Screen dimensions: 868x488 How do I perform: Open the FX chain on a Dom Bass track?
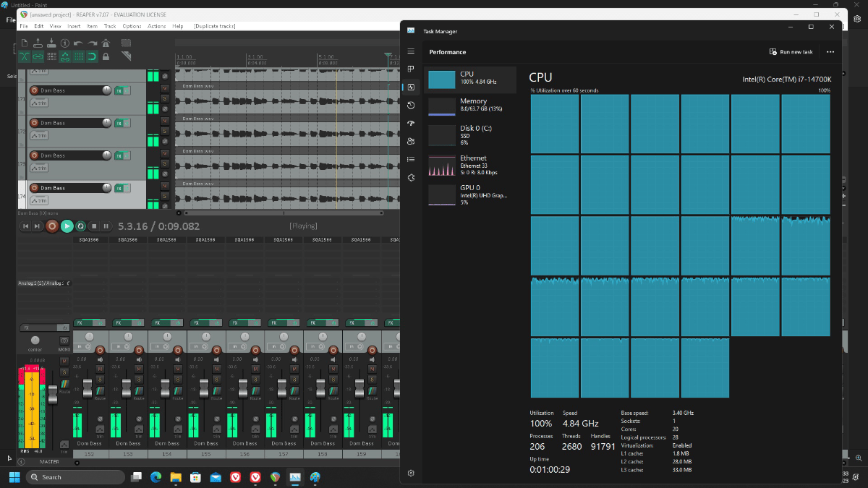pyautogui.click(x=119, y=90)
